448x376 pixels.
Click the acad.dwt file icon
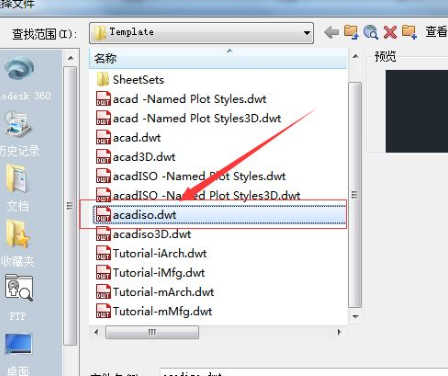(x=103, y=137)
